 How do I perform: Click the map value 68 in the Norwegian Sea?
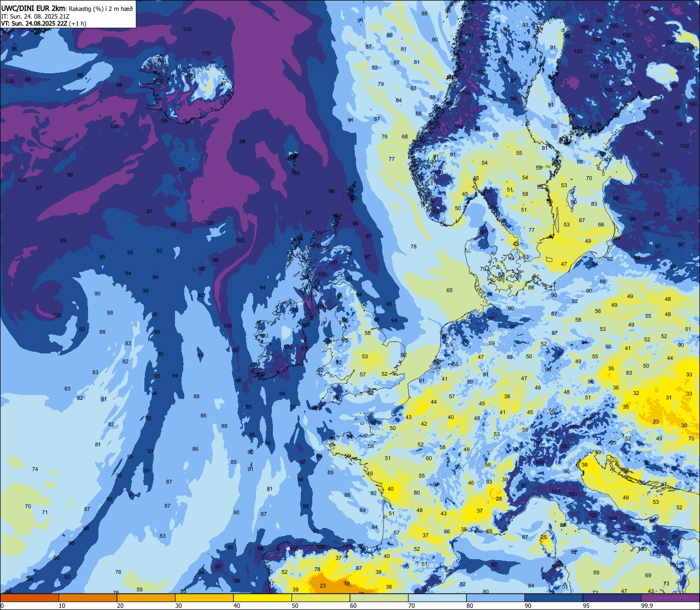405,137
